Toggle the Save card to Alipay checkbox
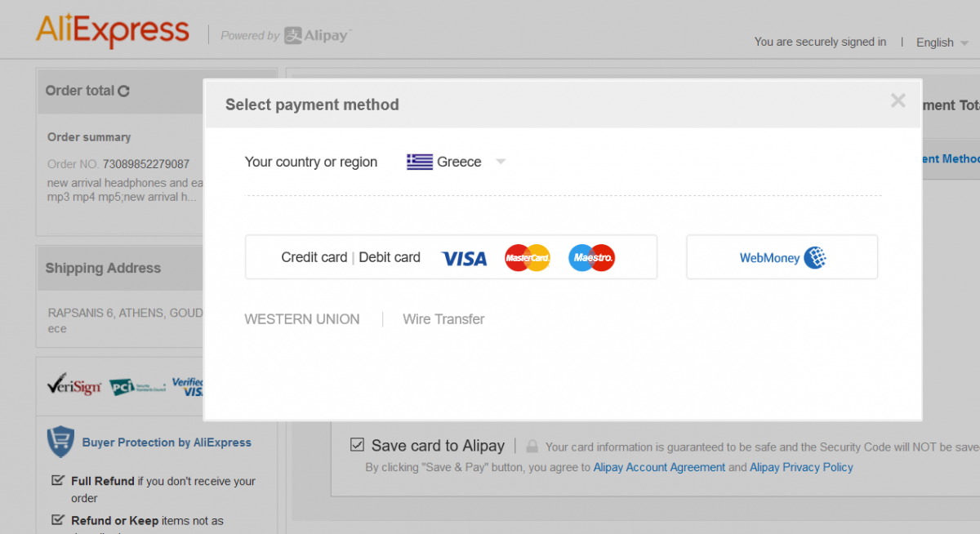The image size is (980, 534). click(357, 445)
